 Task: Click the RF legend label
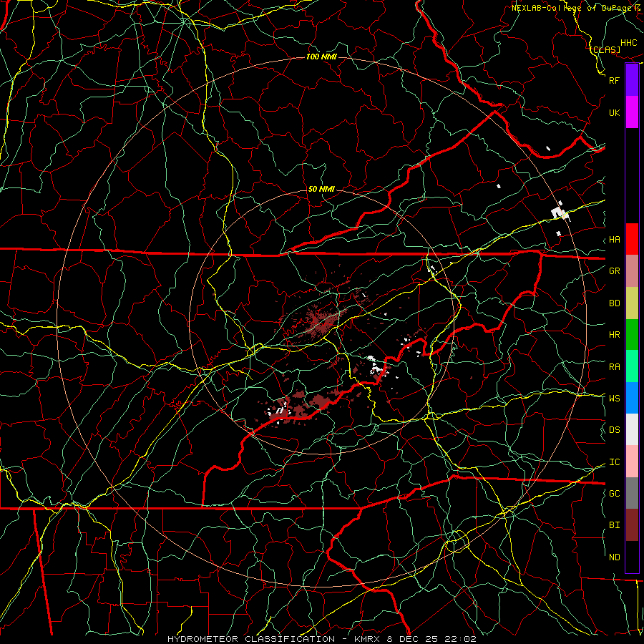[614, 80]
